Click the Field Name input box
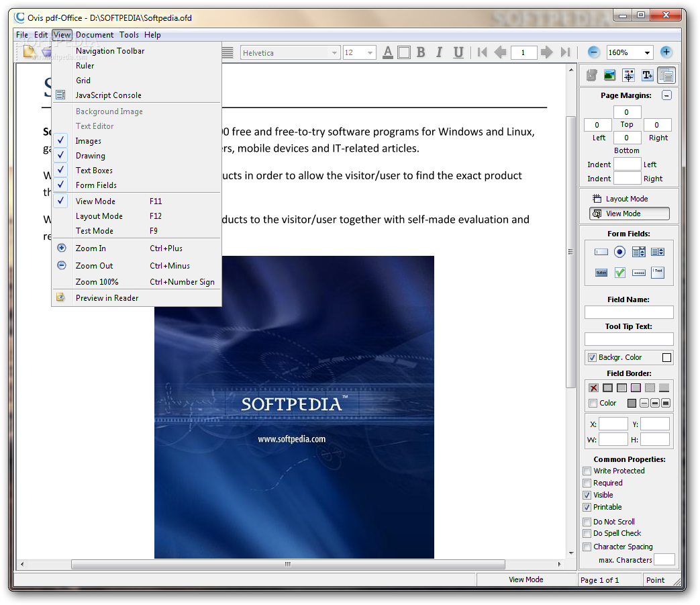Screen dimensions: 700x605 pos(629,312)
